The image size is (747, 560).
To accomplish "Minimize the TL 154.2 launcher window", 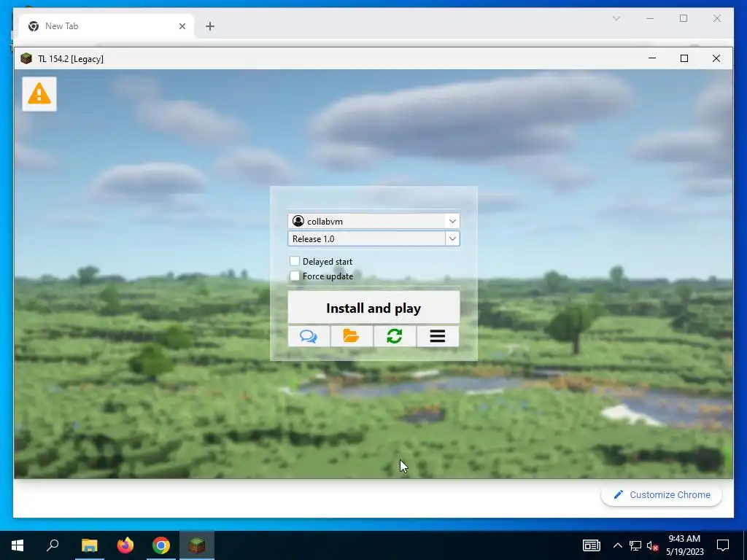I will [x=652, y=58].
